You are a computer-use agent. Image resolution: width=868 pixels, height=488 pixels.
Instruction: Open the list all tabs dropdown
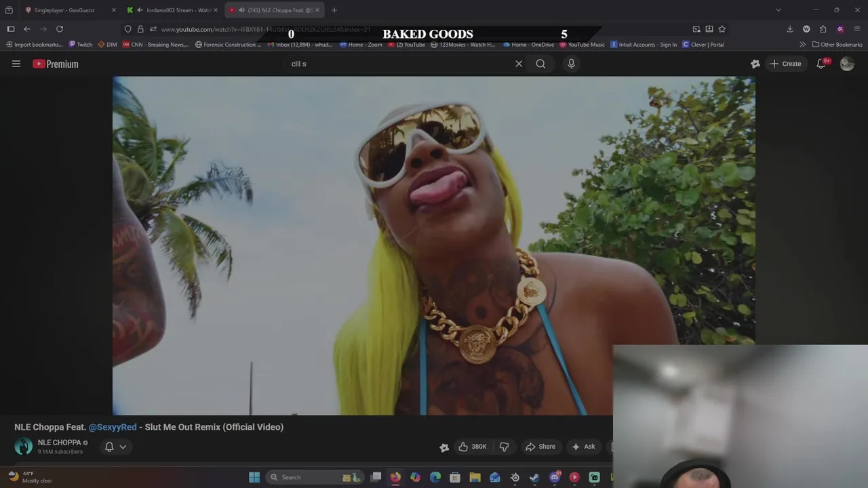778,10
